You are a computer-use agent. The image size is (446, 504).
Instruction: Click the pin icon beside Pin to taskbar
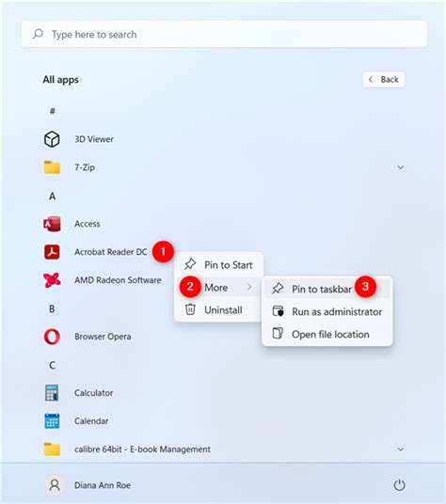(x=278, y=289)
